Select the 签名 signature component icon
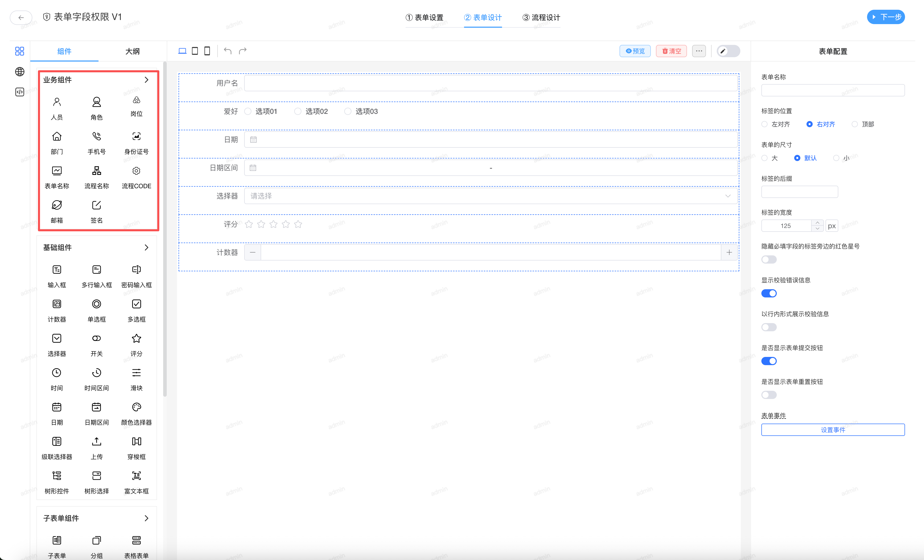The width and height of the screenshot is (924, 560). 96,205
